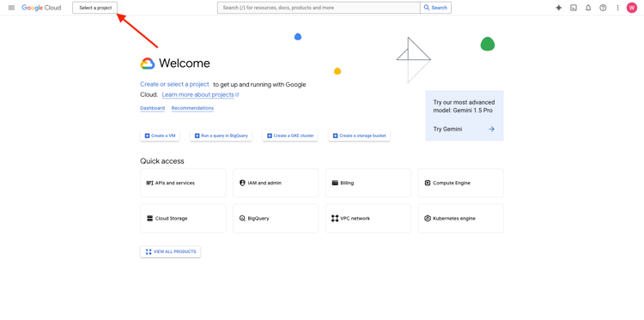This screenshot has height=320, width=644.
Task: Click the Gemini 1.5 Pro promo text
Action: tap(464, 106)
